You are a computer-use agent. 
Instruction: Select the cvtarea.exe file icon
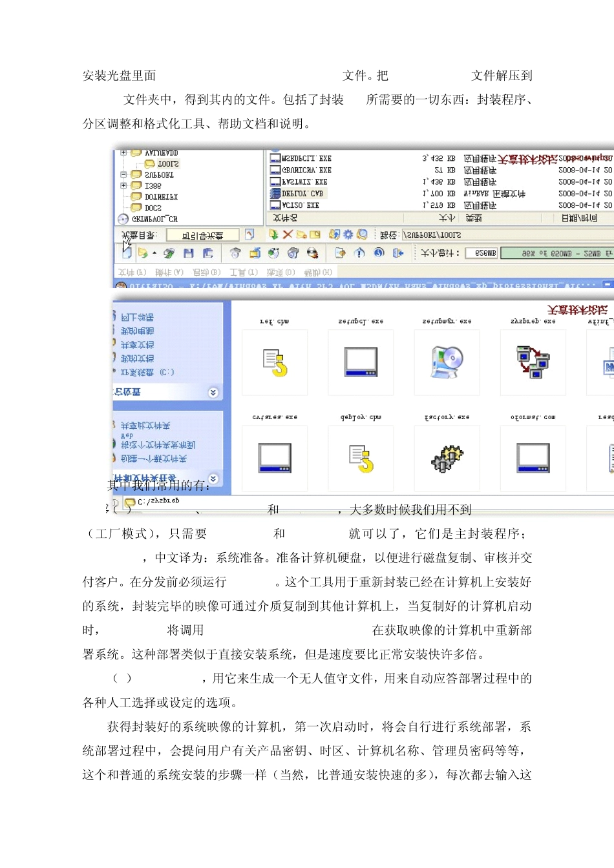275,458
